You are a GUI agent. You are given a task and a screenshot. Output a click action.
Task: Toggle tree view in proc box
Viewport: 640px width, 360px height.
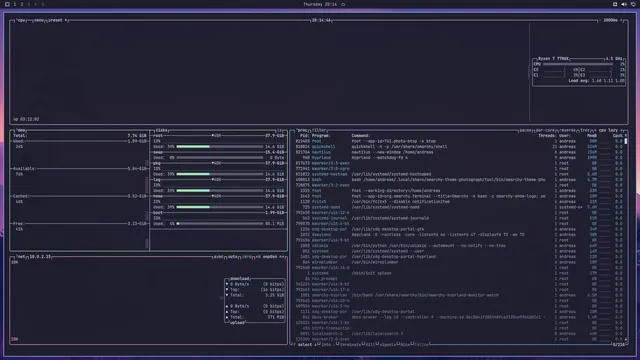(584, 131)
